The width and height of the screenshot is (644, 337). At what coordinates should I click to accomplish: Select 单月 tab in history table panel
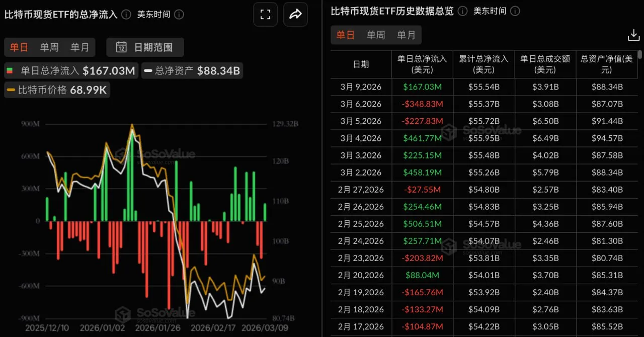click(x=406, y=35)
